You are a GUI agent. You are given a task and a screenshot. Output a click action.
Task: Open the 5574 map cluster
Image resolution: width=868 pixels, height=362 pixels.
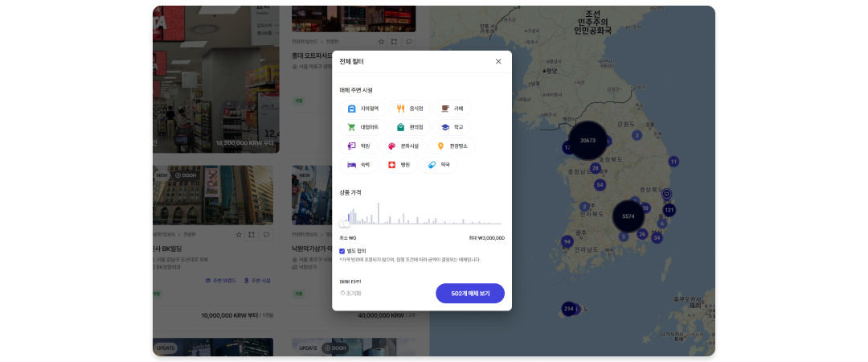point(628,216)
